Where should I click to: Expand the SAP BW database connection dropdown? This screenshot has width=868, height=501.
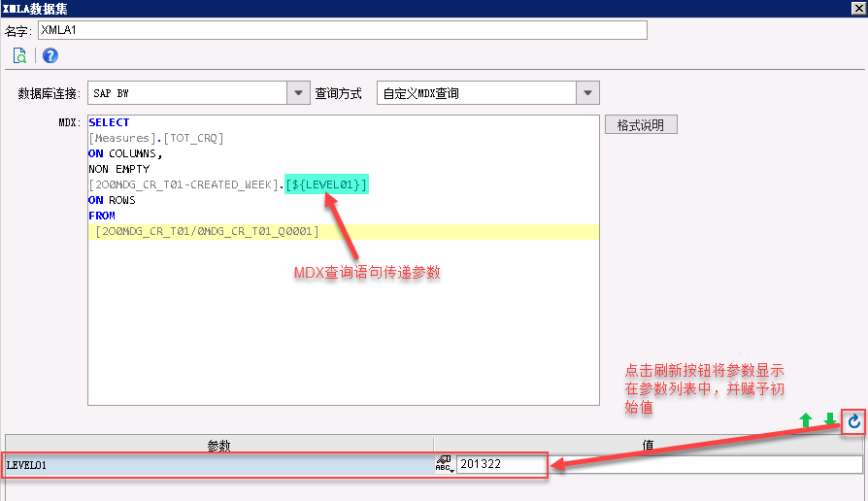coord(298,93)
